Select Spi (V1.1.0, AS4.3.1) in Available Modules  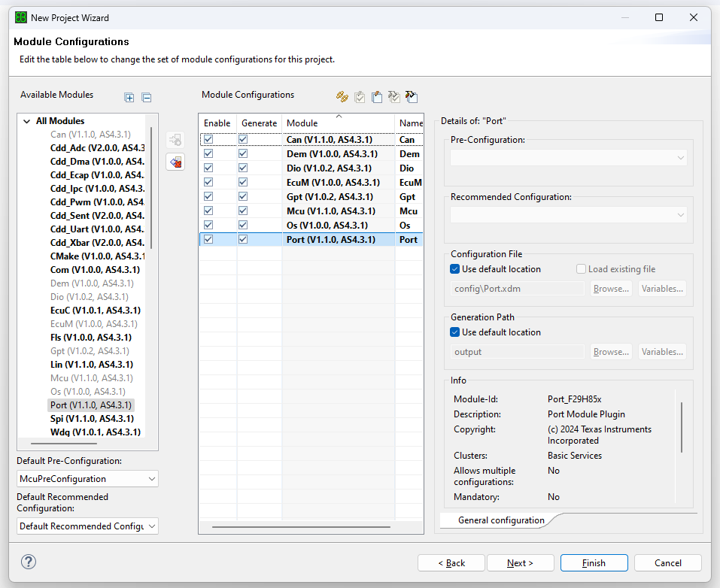tap(92, 419)
